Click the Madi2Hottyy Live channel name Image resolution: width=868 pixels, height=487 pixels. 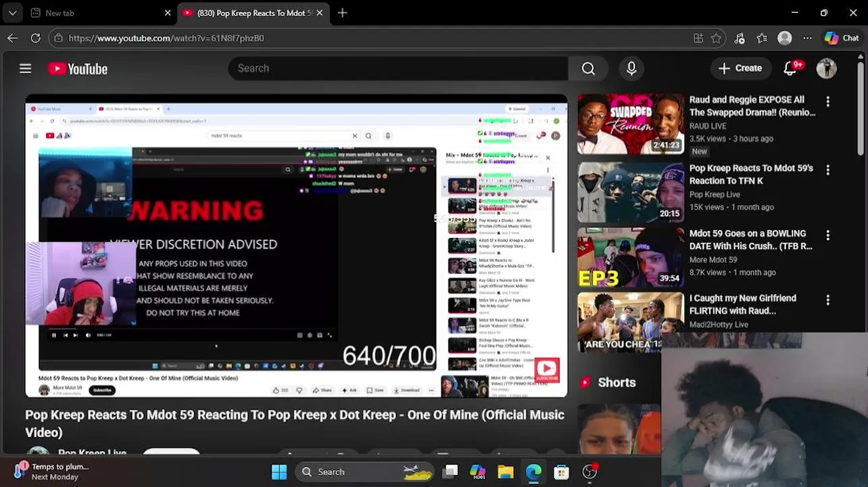(719, 325)
